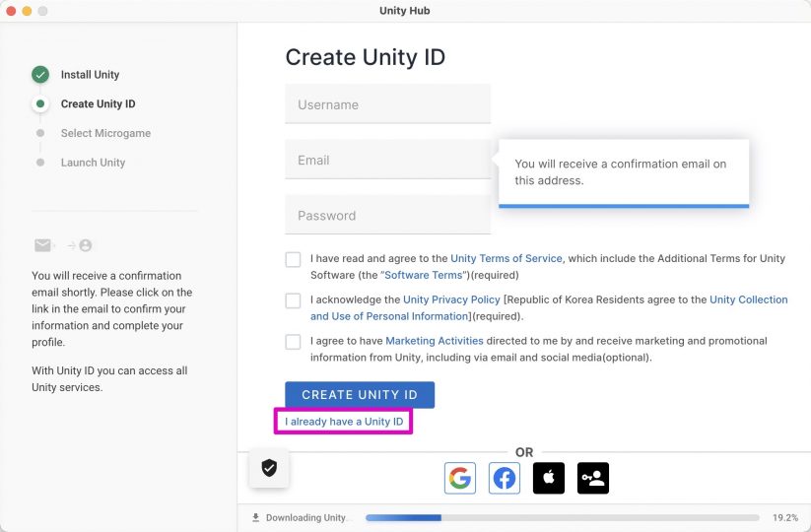Click the account avatar icon in sidebar
The height and width of the screenshot is (532, 811).
point(86,245)
